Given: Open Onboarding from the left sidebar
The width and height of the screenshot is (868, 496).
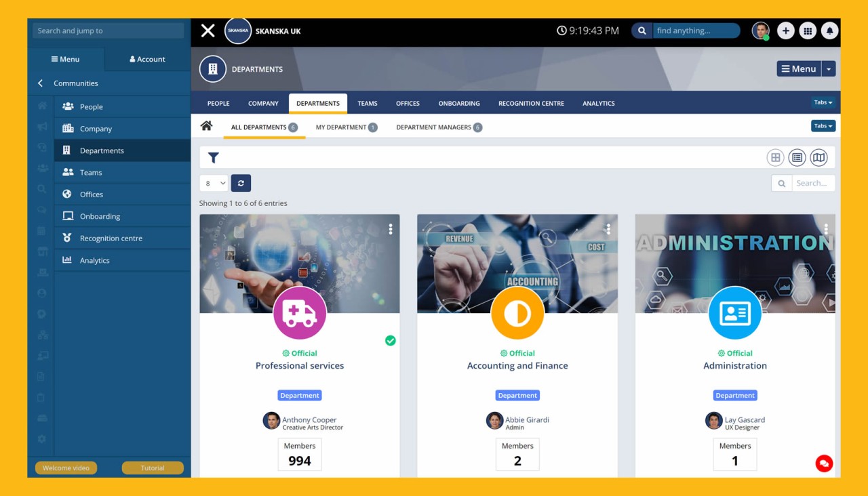Looking at the screenshot, I should click(98, 215).
